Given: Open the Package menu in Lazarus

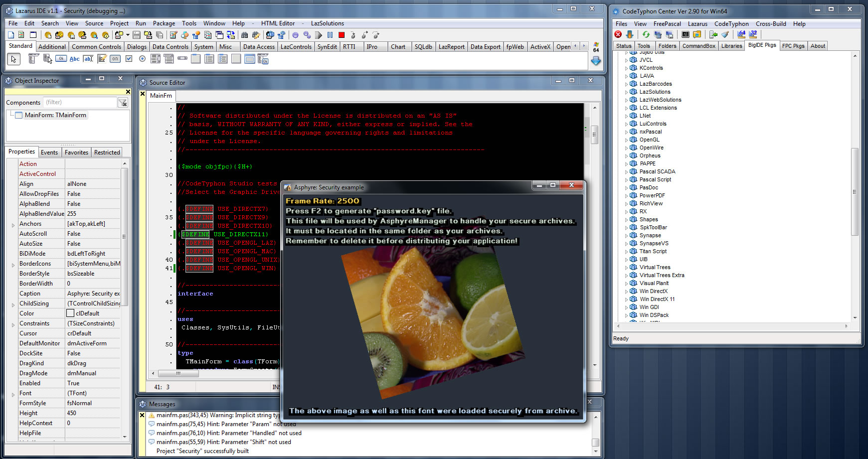Looking at the screenshot, I should coord(164,23).
